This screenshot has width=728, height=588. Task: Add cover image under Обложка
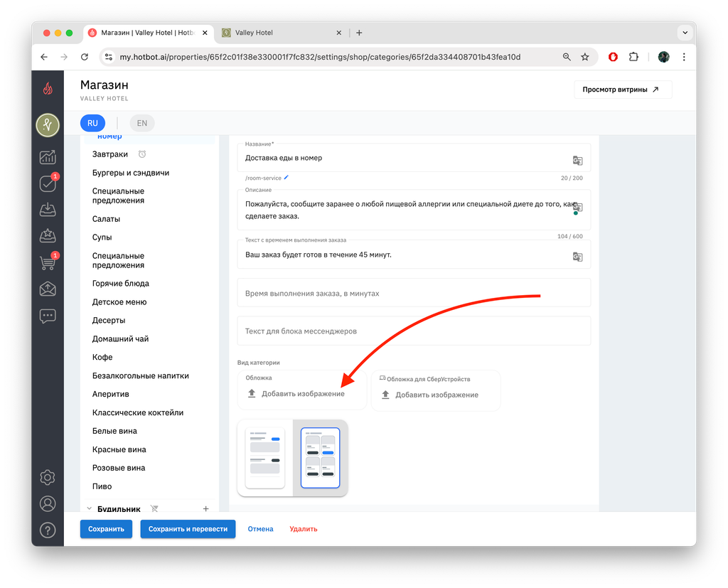tap(296, 394)
